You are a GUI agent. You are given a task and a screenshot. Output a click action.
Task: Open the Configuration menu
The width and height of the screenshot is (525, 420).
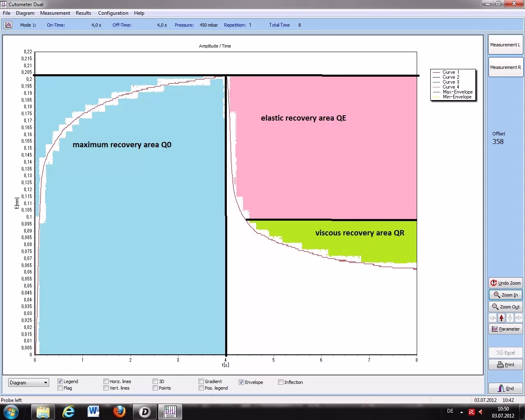tap(113, 13)
